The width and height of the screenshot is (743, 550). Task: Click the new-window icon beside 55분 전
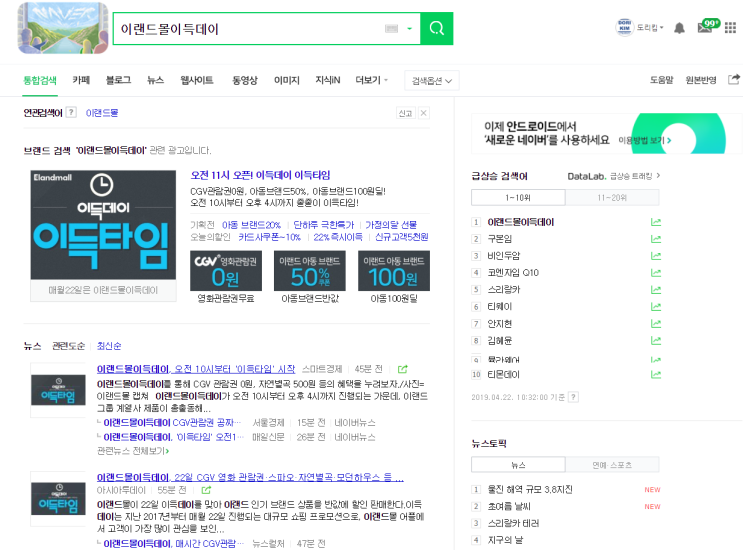206,490
